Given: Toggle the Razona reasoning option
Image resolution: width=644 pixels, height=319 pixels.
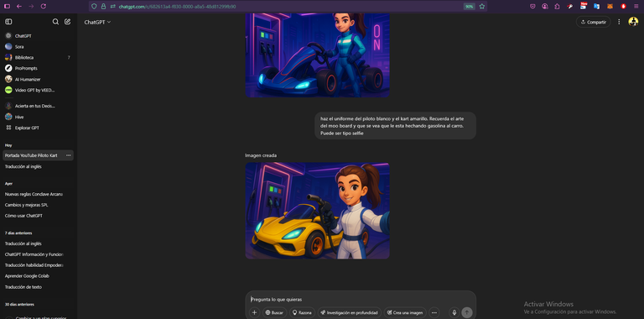Looking at the screenshot, I should [302, 313].
